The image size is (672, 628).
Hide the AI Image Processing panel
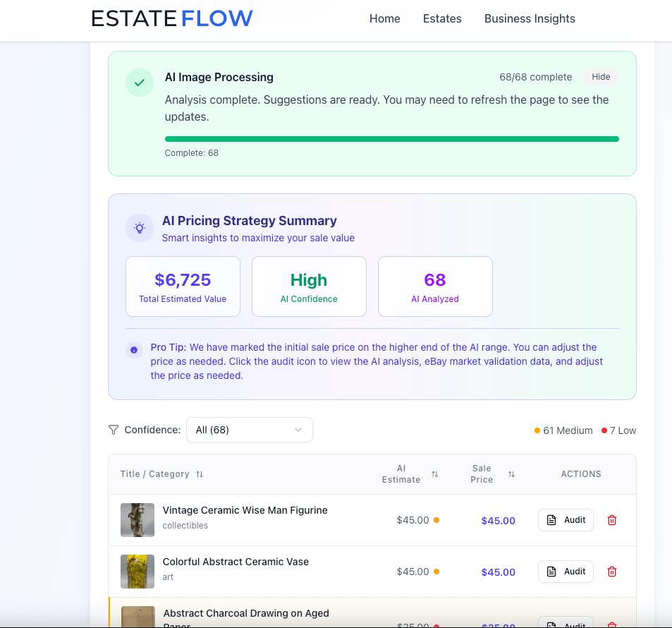point(601,77)
